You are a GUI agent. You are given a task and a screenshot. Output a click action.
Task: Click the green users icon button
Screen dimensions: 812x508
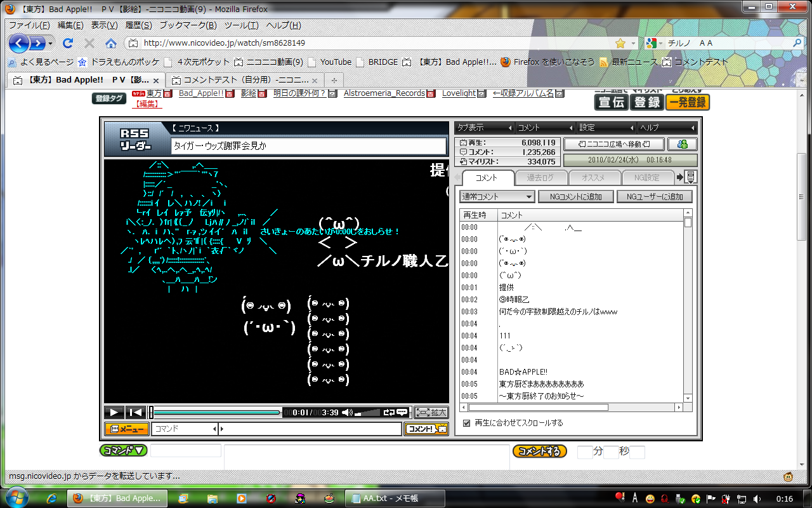click(683, 144)
